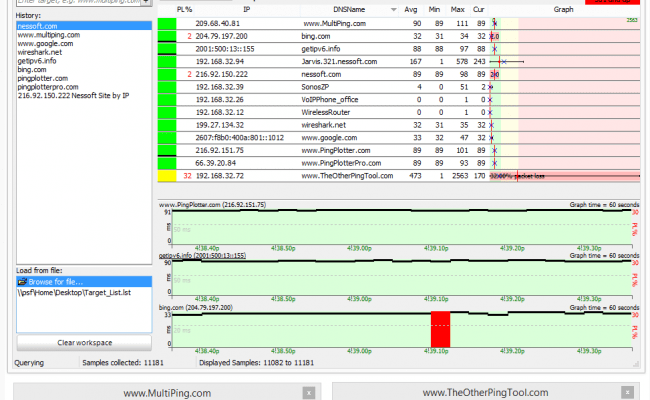The image size is (650, 400).
Task: Switch to the www.MultiPing.com tab
Action: (167, 393)
